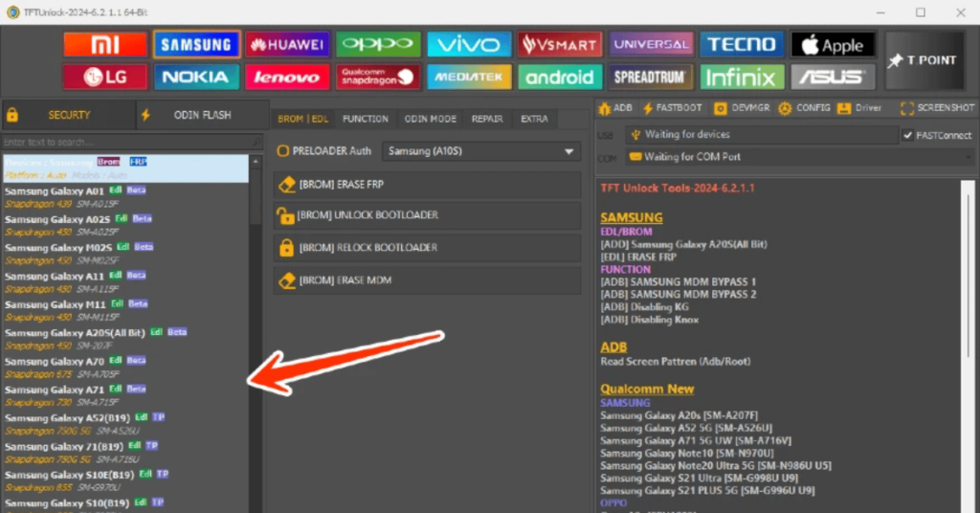Take a screenshot via SCREENSHOT tool
The image size is (980, 513).
937,108
